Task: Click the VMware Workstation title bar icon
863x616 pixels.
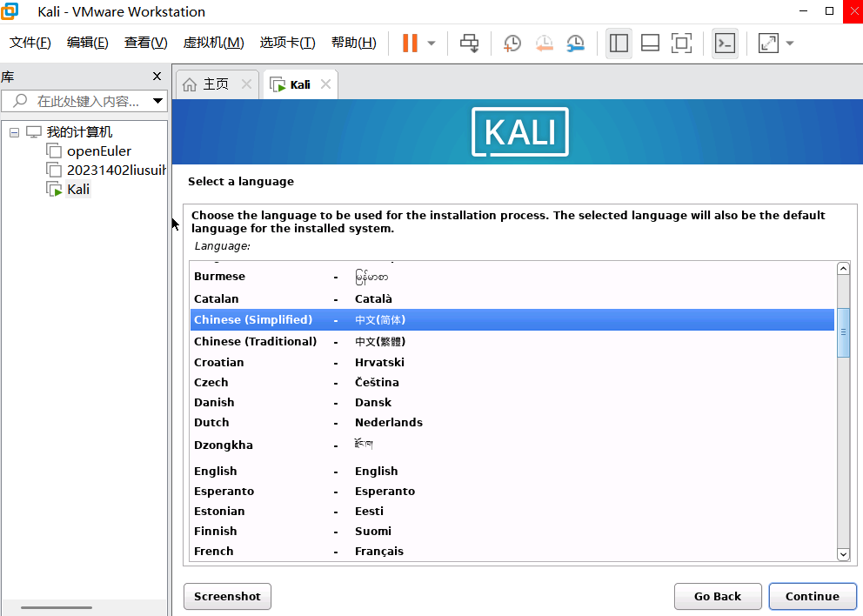Action: (10, 11)
